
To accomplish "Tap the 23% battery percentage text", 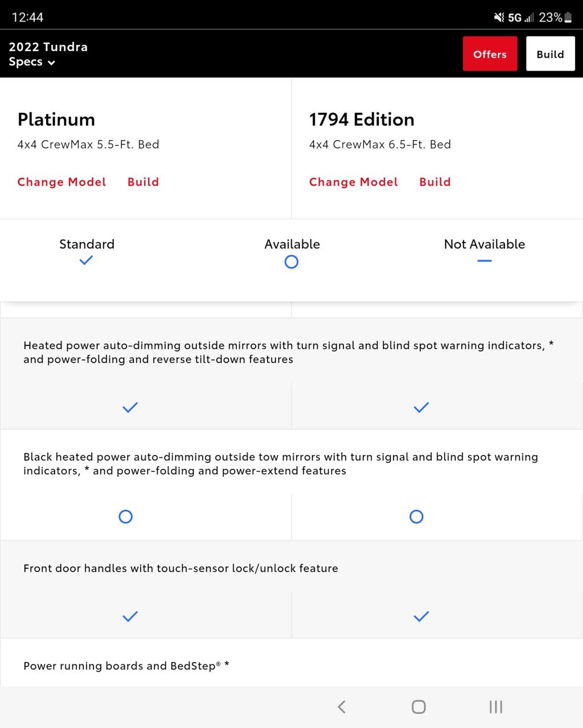I will [551, 18].
